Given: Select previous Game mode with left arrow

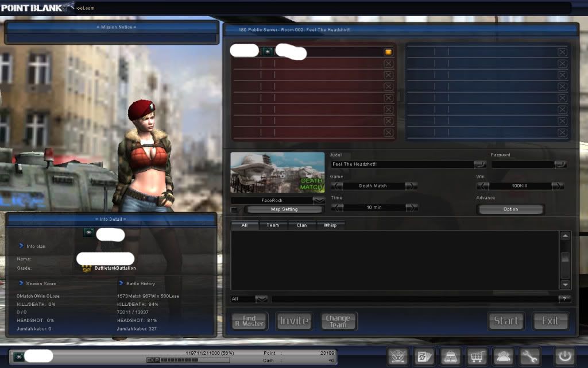Looking at the screenshot, I should tap(336, 186).
